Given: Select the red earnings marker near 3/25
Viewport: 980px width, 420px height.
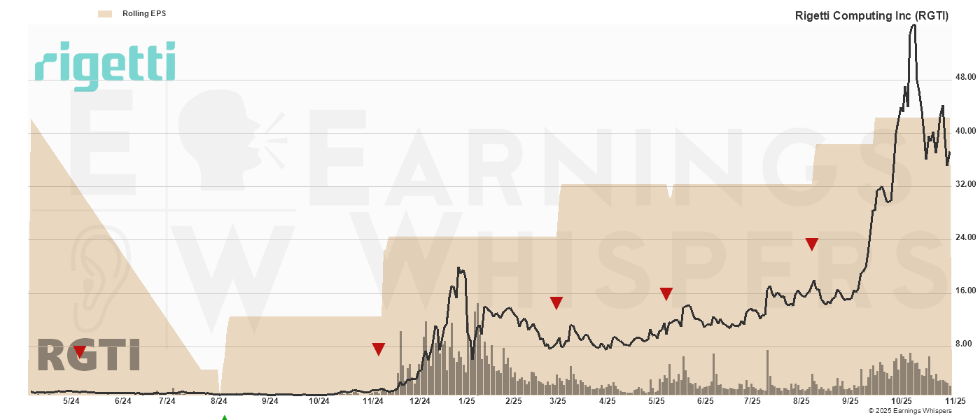Looking at the screenshot, I should click(556, 303).
